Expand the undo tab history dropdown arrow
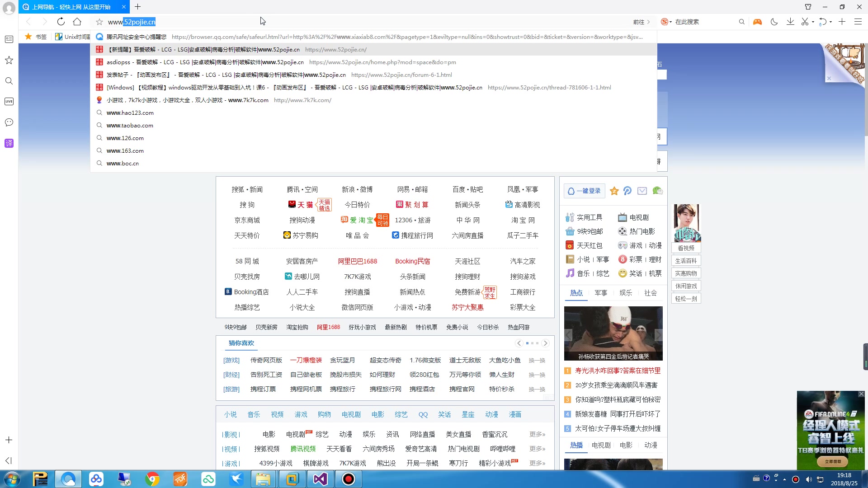This screenshot has width=868, height=488. click(x=830, y=22)
